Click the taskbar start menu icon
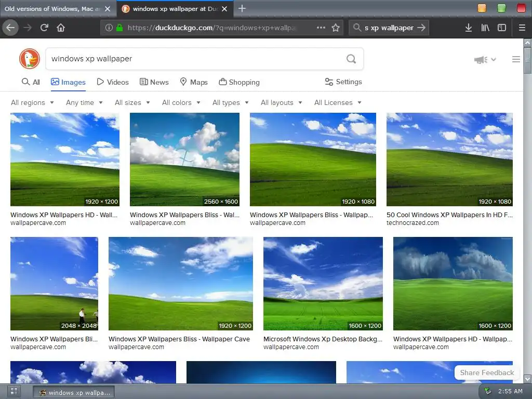The width and height of the screenshot is (532, 399). [14, 391]
